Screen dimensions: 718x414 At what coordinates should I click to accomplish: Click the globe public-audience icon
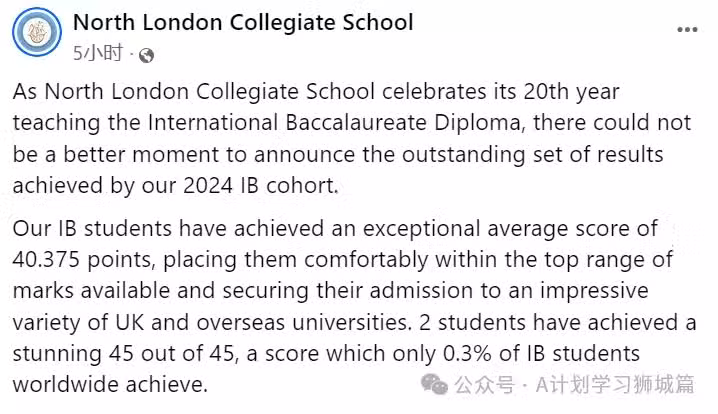point(146,55)
